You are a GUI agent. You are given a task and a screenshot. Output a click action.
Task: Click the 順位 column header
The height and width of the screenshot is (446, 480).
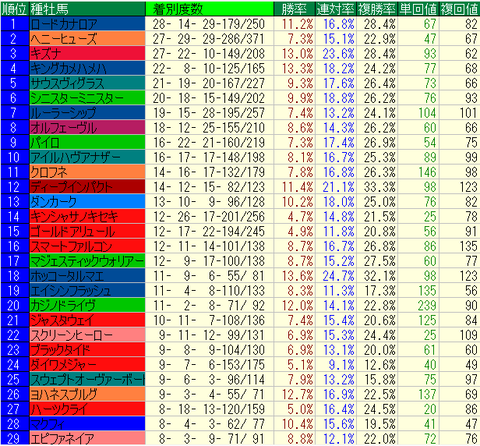(14, 9)
